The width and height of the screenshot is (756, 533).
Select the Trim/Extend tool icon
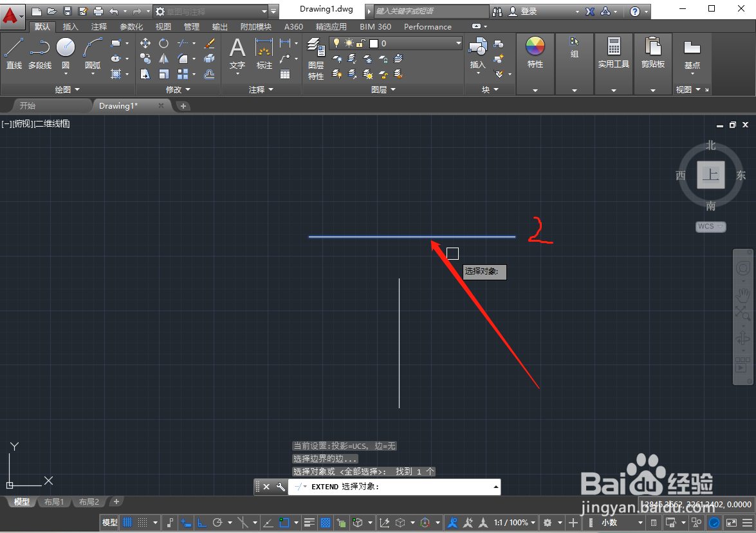pos(183,43)
